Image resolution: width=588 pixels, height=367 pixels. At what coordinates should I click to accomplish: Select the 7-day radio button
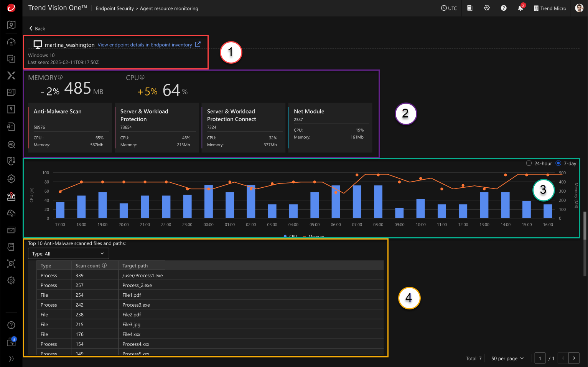558,163
